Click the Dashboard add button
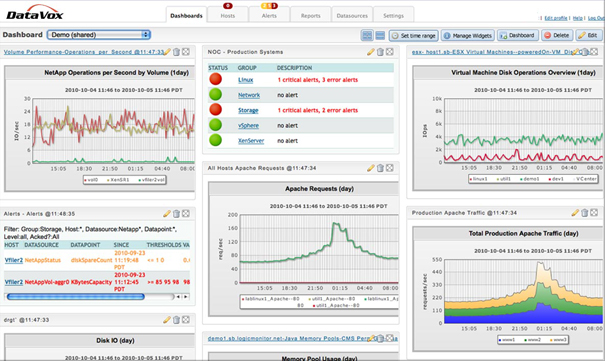605x361 pixels. coord(517,35)
